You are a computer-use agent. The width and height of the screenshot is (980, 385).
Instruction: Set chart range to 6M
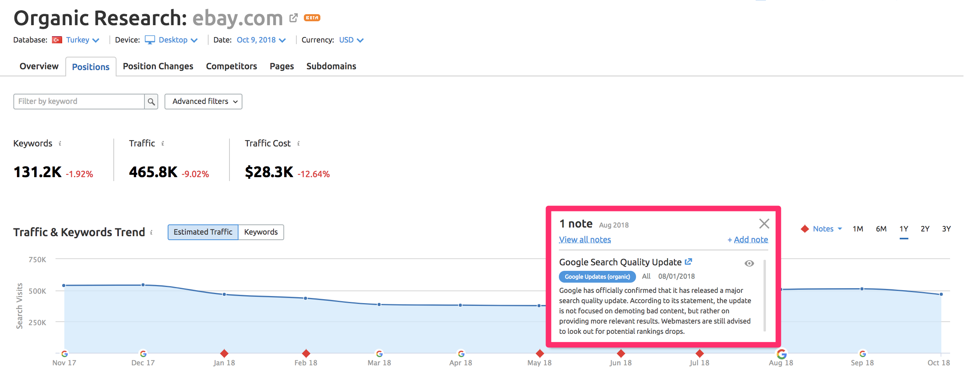[881, 229]
